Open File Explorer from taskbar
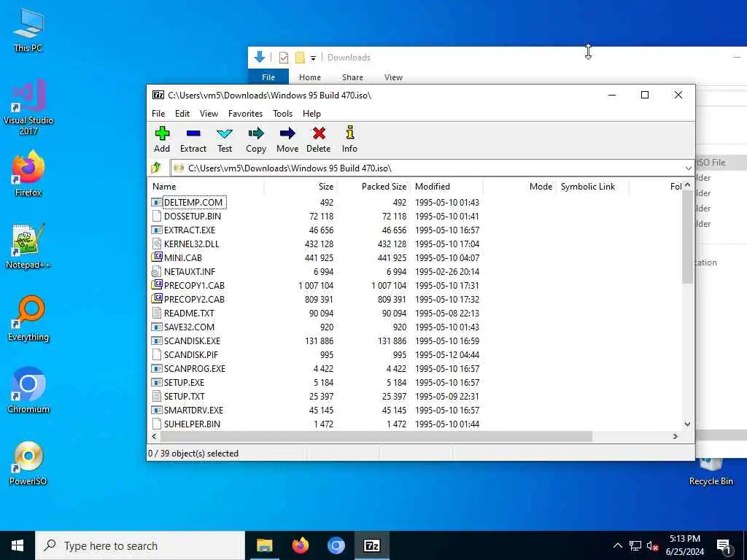Screen dimensions: 747x560 coord(264,545)
